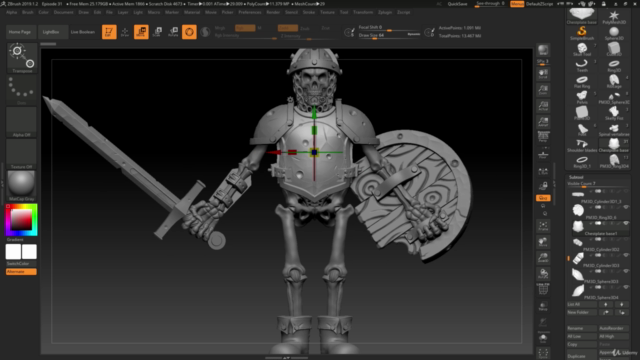Select the PolyMesh3D star tool
The image size is (640, 360).
click(x=614, y=17)
